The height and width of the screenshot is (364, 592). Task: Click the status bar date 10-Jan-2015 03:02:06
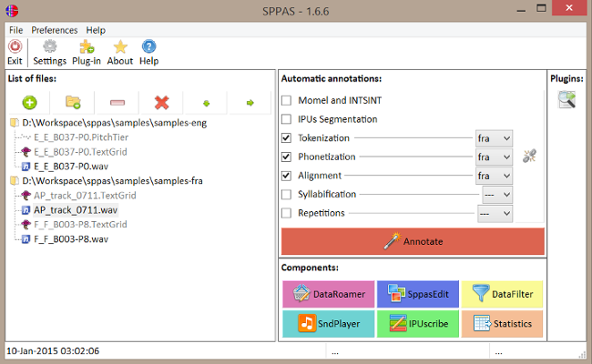click(53, 350)
